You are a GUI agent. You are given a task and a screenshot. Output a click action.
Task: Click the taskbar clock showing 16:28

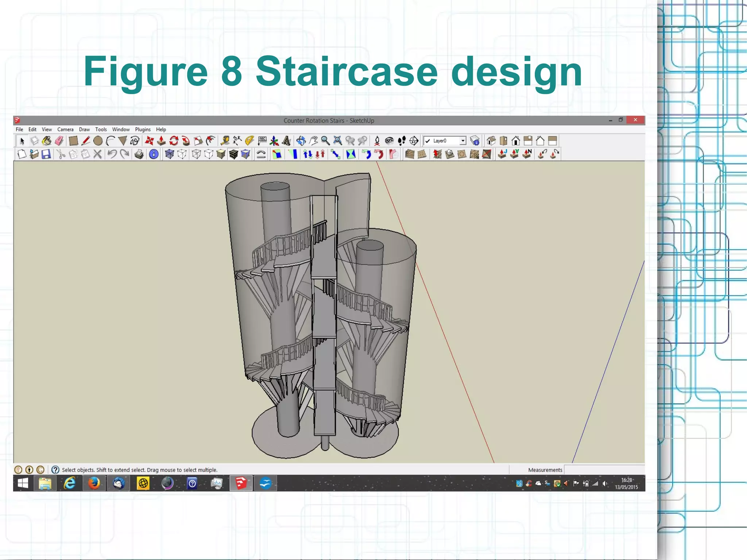[x=627, y=483]
